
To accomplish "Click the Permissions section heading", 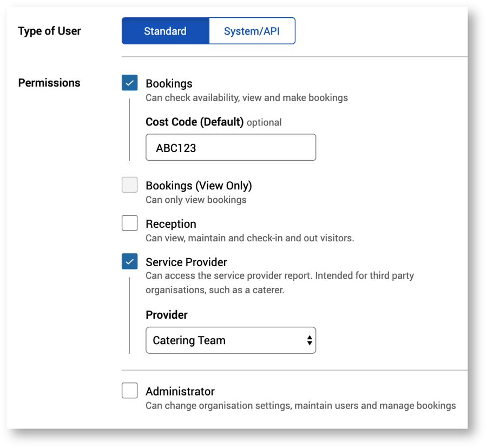I will click(49, 83).
